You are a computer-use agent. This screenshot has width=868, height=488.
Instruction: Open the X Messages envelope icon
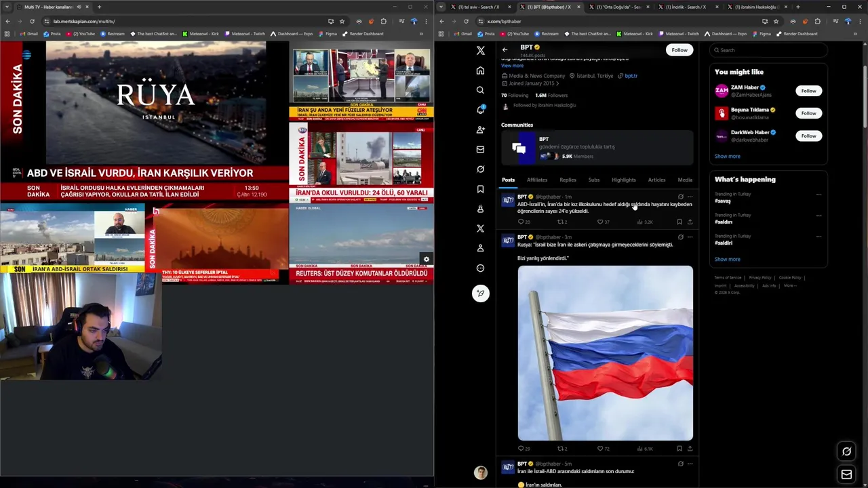(480, 149)
